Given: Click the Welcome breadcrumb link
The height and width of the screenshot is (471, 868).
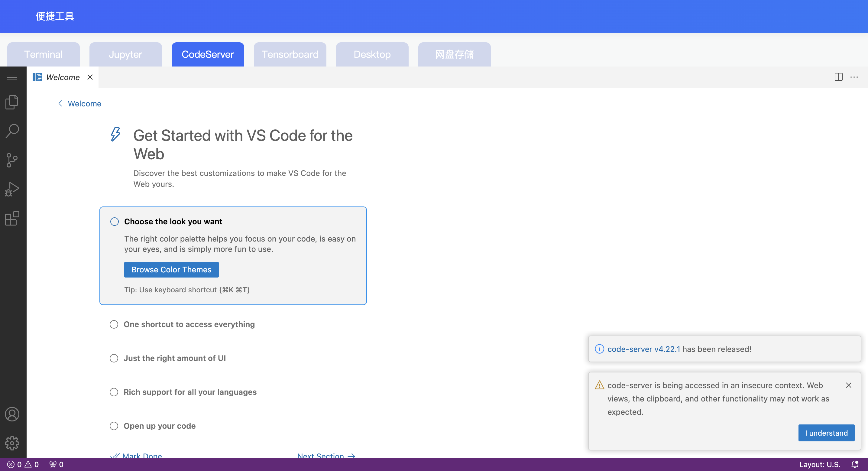Looking at the screenshot, I should pyautogui.click(x=85, y=103).
